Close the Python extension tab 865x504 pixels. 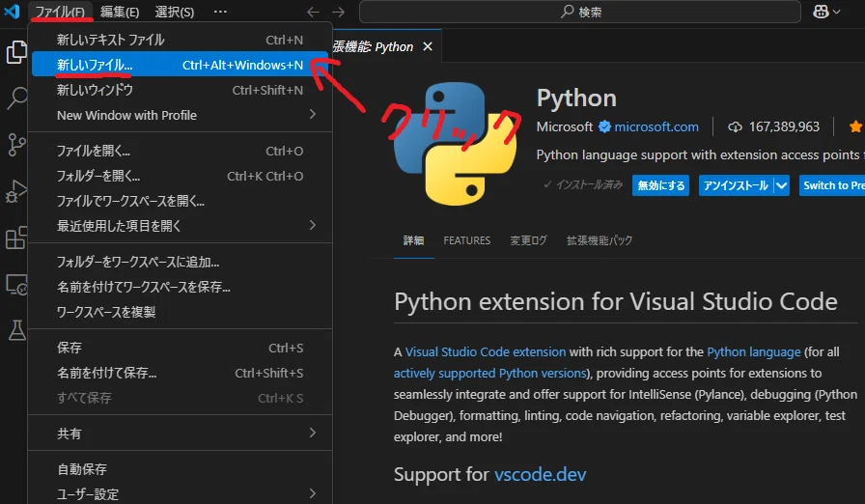click(428, 47)
